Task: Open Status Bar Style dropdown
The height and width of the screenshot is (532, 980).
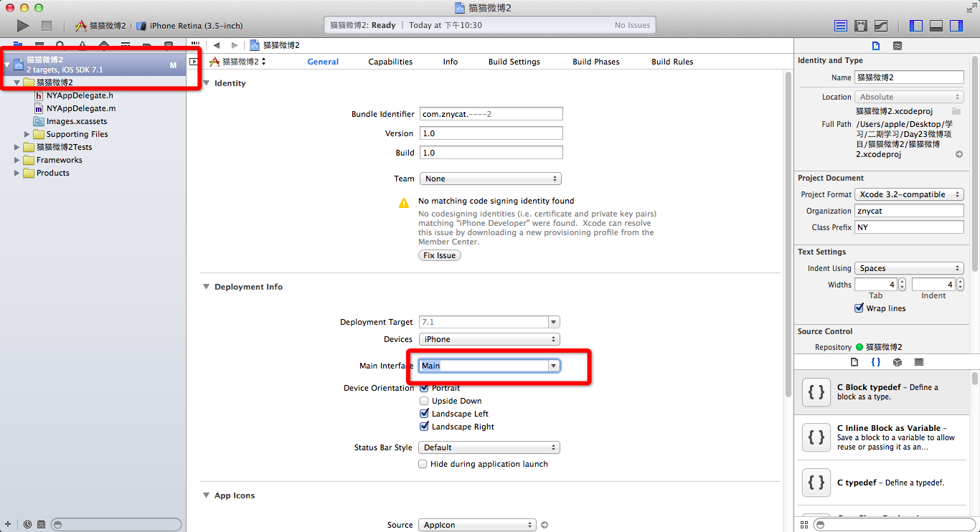Action: [489, 447]
